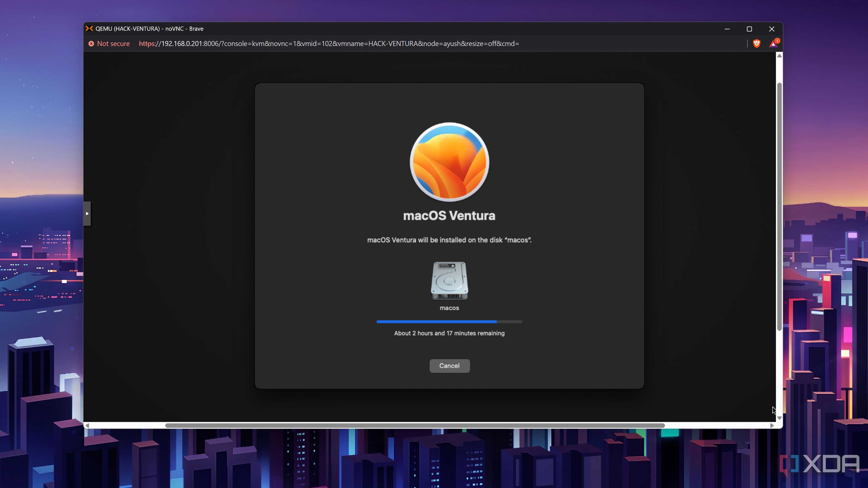This screenshot has width=868, height=488.
Task: Close the QEMU noVNC window
Action: [x=772, y=29]
